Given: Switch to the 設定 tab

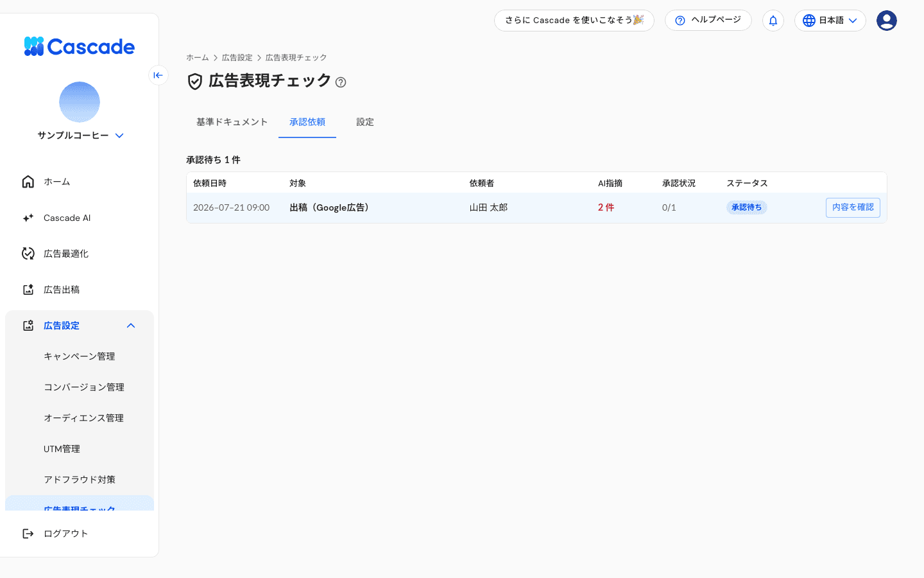Looking at the screenshot, I should point(365,122).
